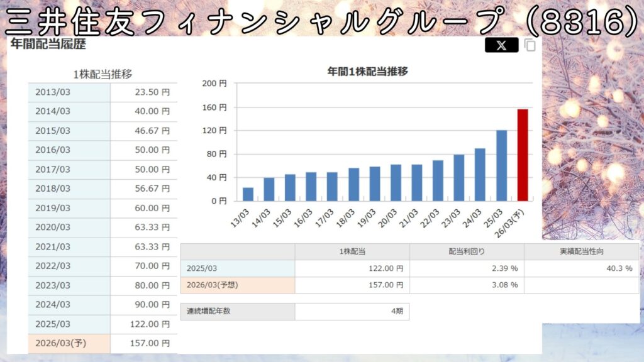Click the X share button
644x362 pixels.
[501, 45]
